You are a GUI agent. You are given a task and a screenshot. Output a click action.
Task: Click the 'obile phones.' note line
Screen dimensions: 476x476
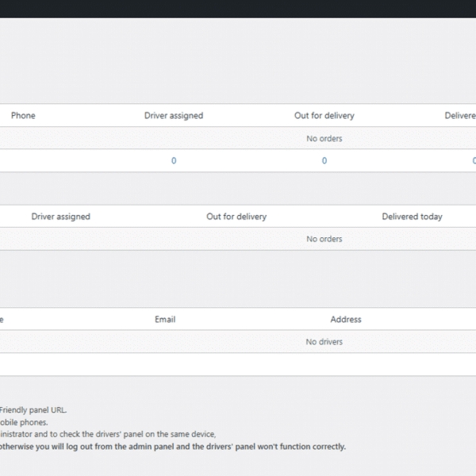coord(24,422)
